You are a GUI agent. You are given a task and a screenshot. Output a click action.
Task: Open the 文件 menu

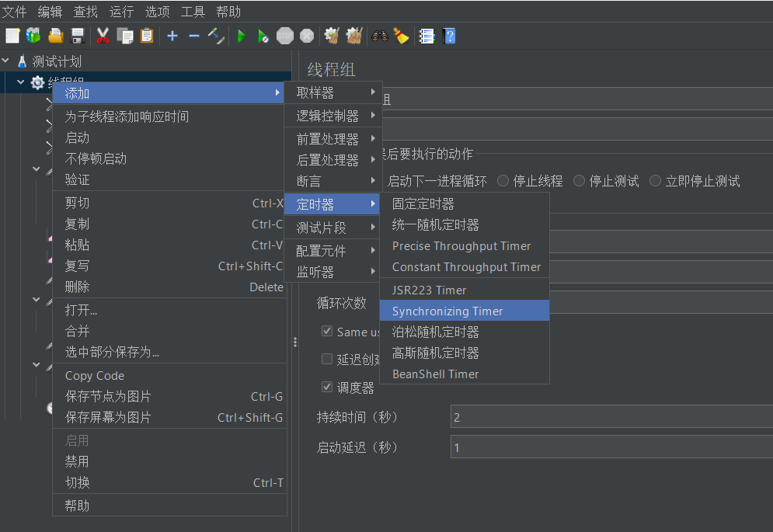pyautogui.click(x=14, y=12)
